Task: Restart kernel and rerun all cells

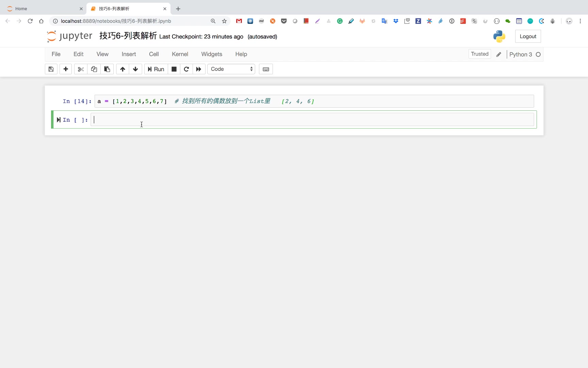Action: pos(199,69)
